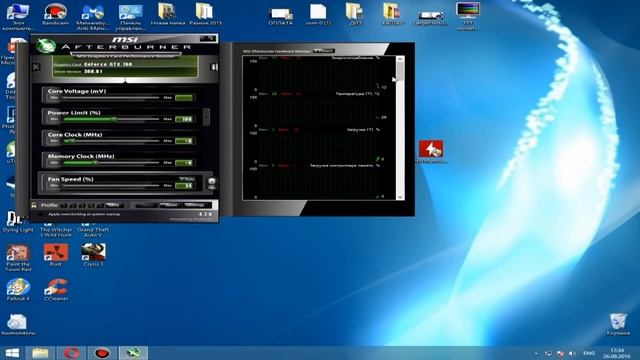Launch Crysis 3 from desktop
This screenshot has width=640, height=360.
click(93, 255)
